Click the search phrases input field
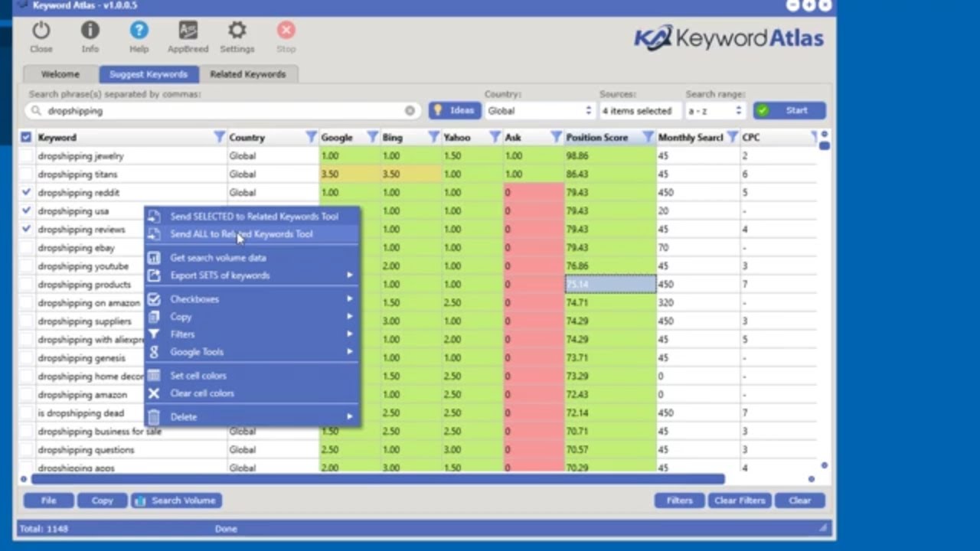The height and width of the screenshot is (551, 980). pos(222,111)
